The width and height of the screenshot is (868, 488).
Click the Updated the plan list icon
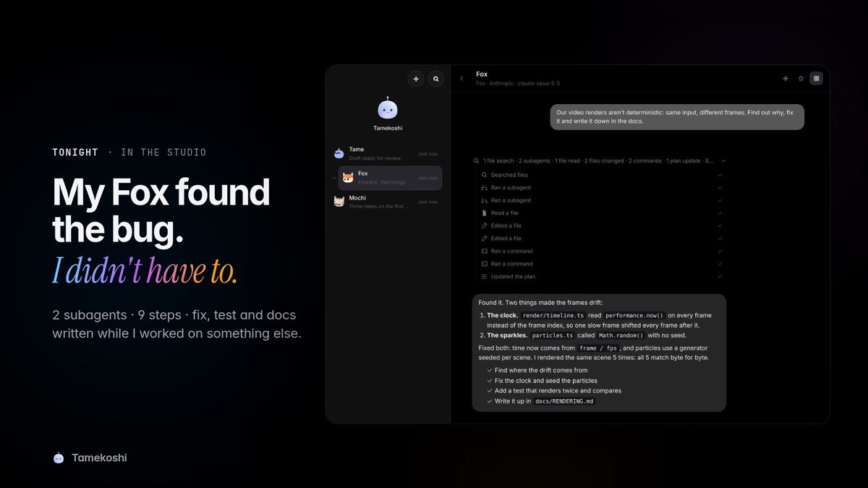(485, 276)
